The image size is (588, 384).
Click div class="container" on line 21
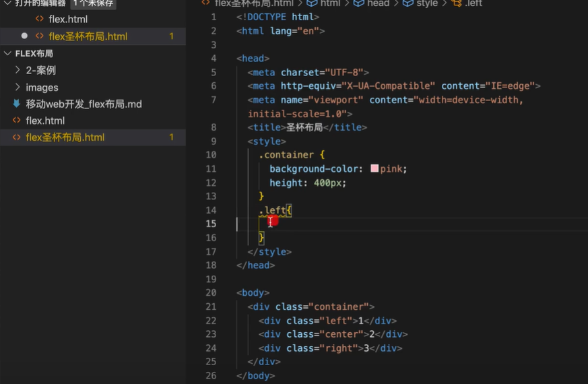click(311, 307)
